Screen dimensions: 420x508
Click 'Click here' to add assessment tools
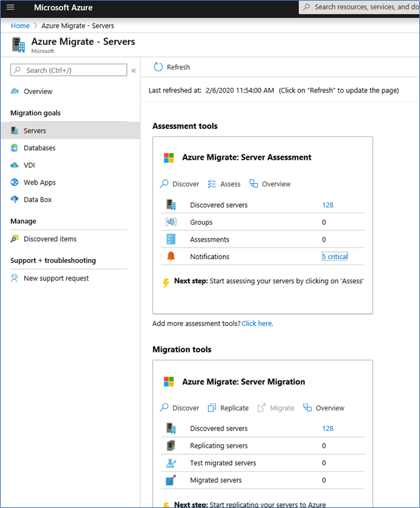click(258, 323)
